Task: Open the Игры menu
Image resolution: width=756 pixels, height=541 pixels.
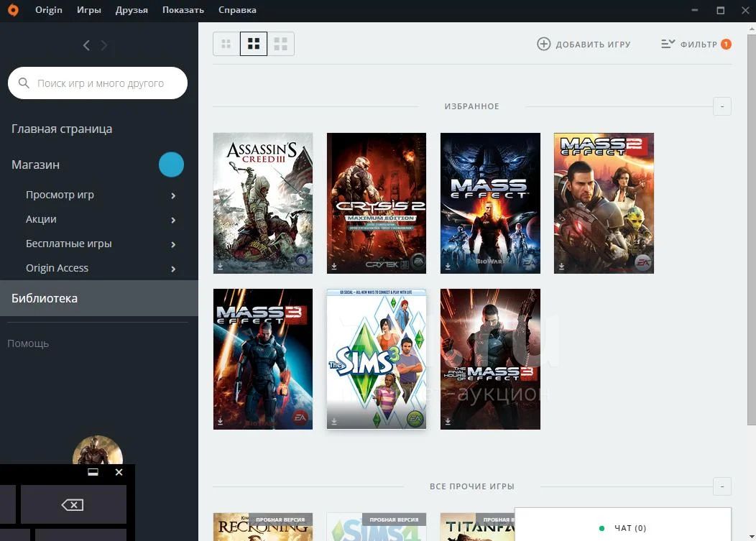Action: pyautogui.click(x=89, y=10)
